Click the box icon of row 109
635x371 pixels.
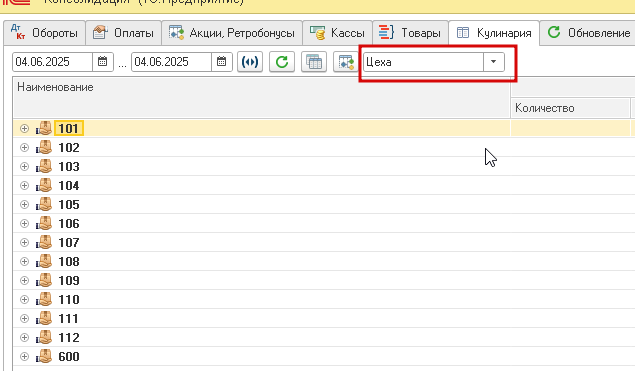pos(44,280)
